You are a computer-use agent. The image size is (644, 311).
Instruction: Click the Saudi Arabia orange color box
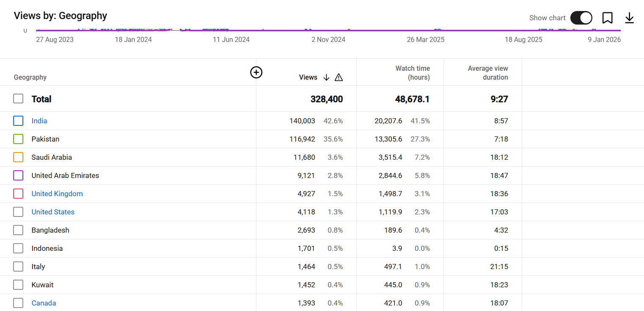tap(18, 157)
